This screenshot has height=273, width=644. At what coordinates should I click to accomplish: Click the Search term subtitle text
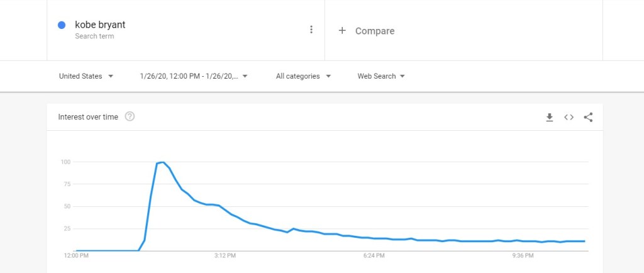(x=94, y=36)
